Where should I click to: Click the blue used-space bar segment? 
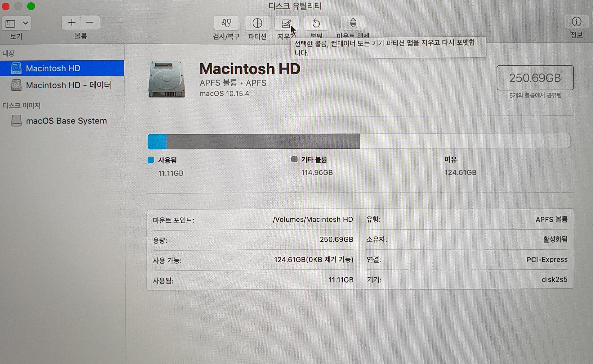click(157, 142)
